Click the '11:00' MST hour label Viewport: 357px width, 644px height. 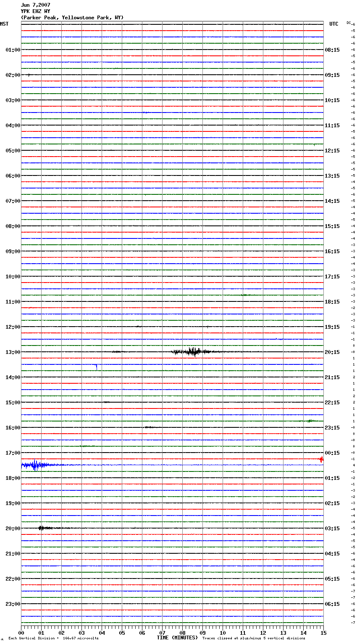point(13,302)
